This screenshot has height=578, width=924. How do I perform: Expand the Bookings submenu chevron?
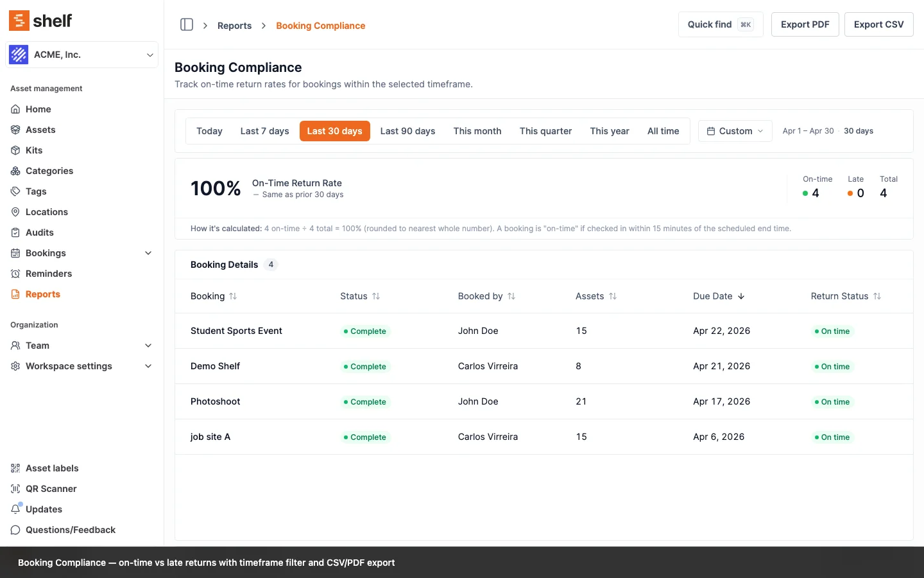point(148,253)
